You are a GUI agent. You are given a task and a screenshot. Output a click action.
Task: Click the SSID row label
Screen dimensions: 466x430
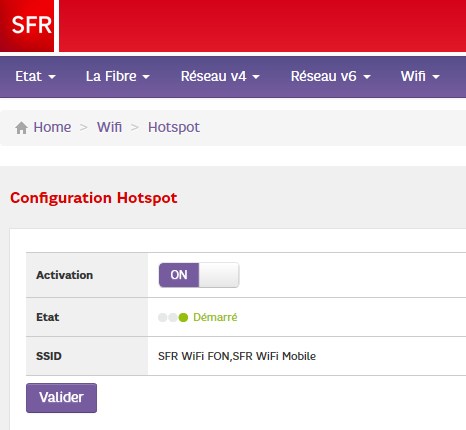pyautogui.click(x=49, y=356)
